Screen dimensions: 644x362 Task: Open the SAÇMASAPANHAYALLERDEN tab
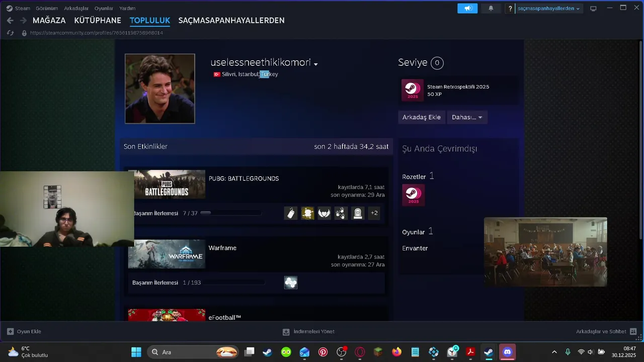click(231, 21)
